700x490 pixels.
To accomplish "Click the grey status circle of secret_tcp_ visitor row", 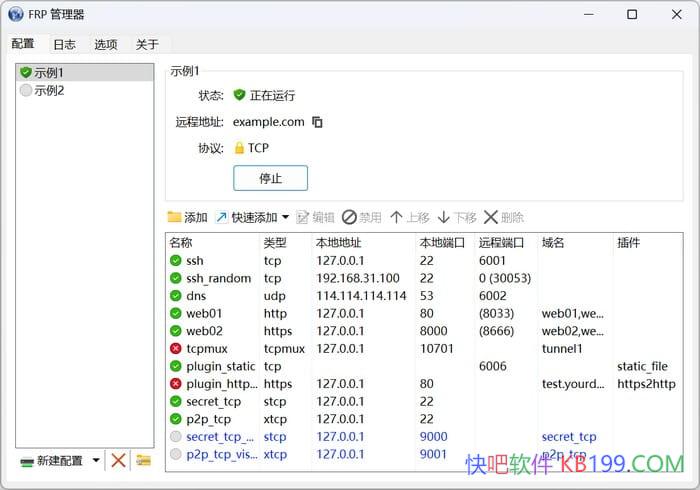I will [176, 436].
